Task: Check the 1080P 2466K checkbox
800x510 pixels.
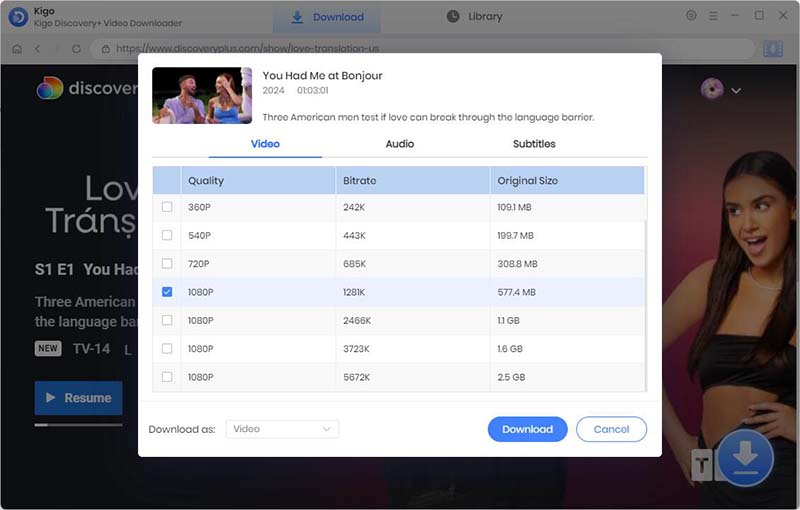Action: 167,320
